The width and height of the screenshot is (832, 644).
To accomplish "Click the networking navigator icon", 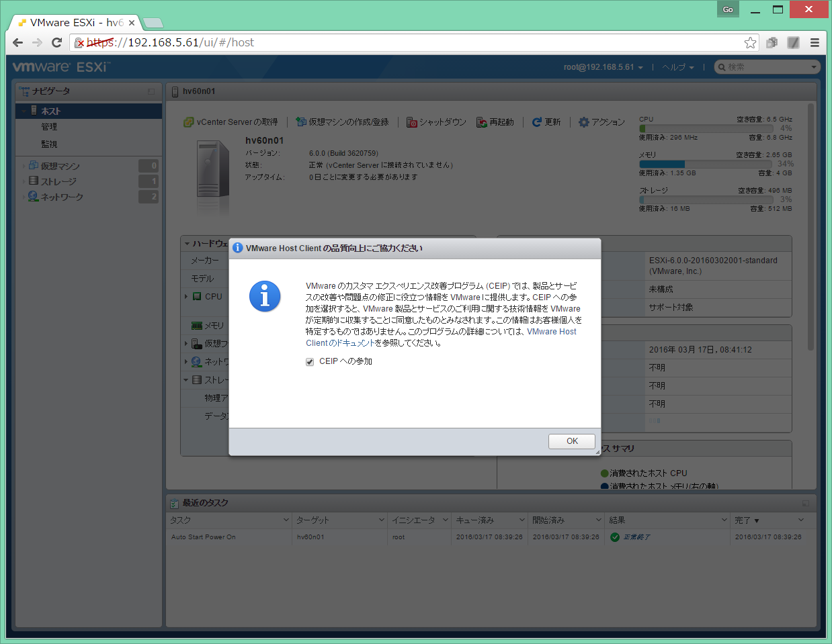I will coord(34,196).
